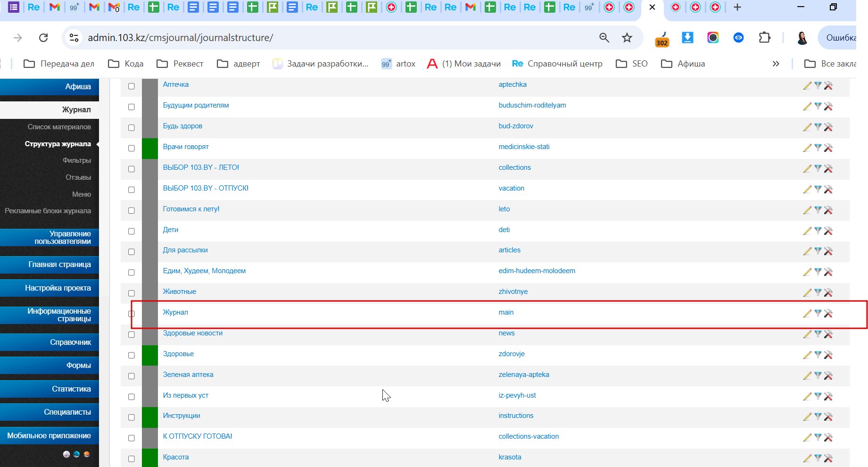Click the tools icon in the Красота row
Screen dimensions: 868x467
tap(828, 458)
